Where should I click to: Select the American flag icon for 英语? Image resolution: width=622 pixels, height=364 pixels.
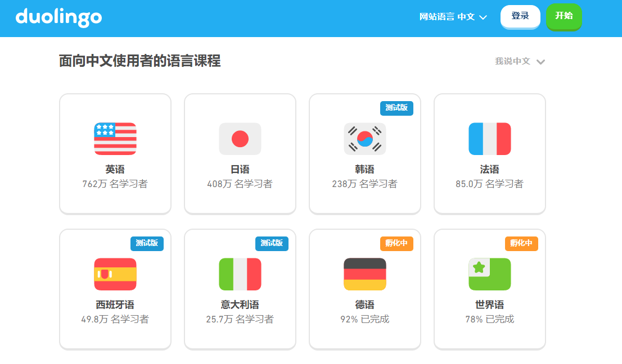(115, 139)
